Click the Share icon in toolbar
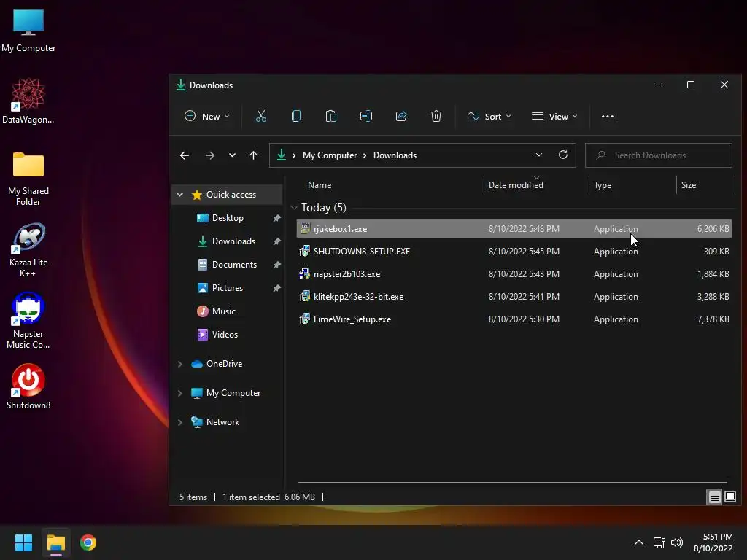This screenshot has height=560, width=747. point(401,116)
